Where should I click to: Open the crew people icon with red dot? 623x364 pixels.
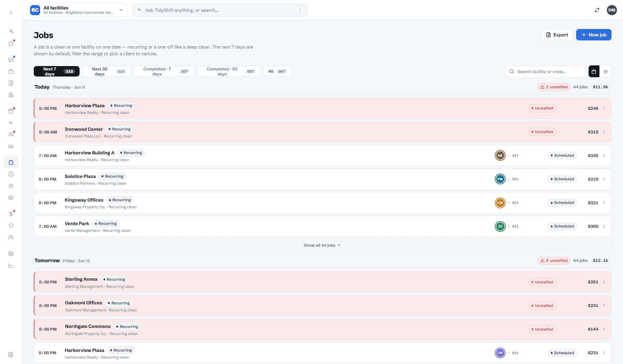11,134
